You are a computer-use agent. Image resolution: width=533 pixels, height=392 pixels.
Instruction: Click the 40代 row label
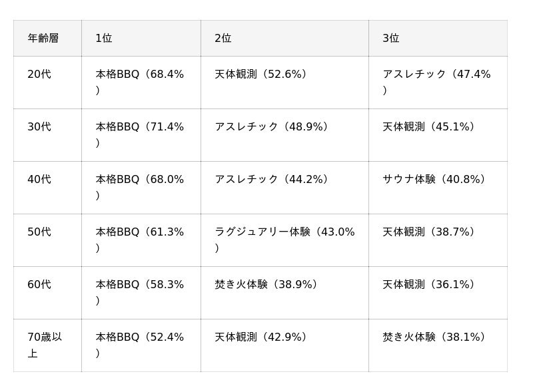39,180
